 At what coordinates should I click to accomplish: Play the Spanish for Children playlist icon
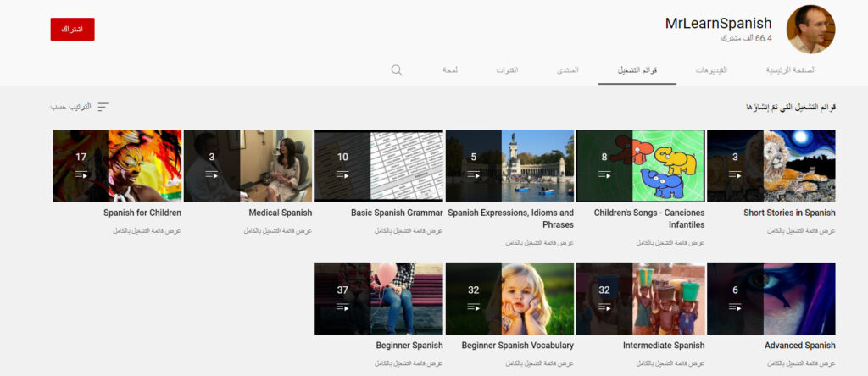click(x=81, y=174)
